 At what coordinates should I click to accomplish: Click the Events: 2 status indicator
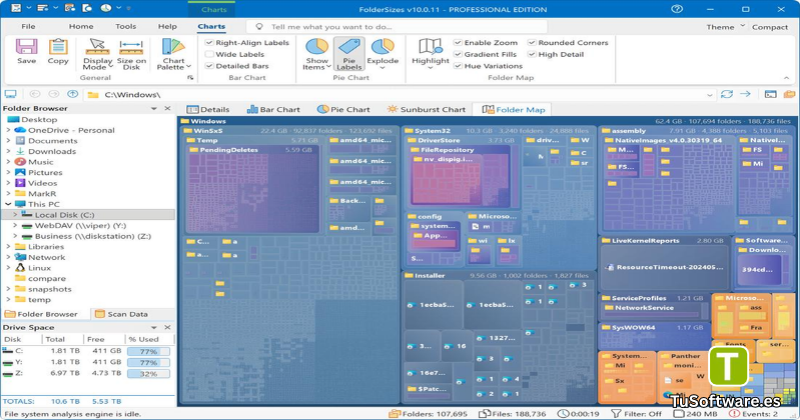coord(753,414)
